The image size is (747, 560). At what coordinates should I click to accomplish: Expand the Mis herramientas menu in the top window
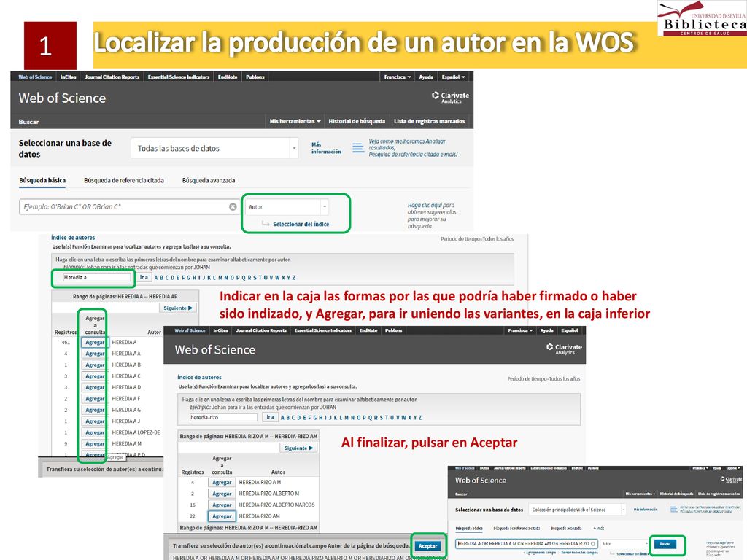pyautogui.click(x=295, y=122)
